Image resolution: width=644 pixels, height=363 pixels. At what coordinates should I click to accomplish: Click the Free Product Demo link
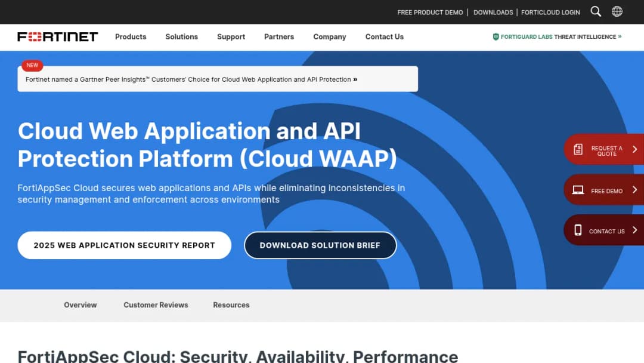click(430, 13)
